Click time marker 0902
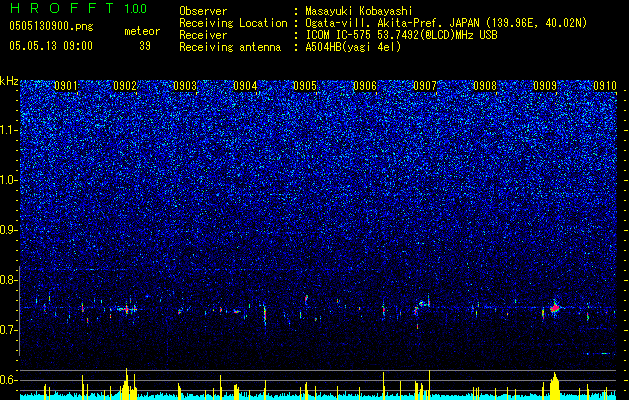 (125, 86)
